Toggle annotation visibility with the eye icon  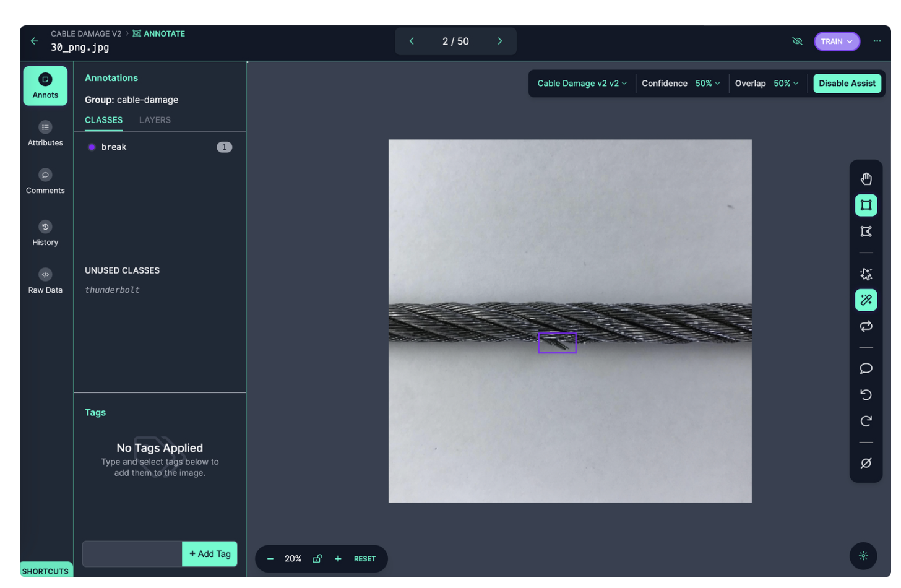797,41
